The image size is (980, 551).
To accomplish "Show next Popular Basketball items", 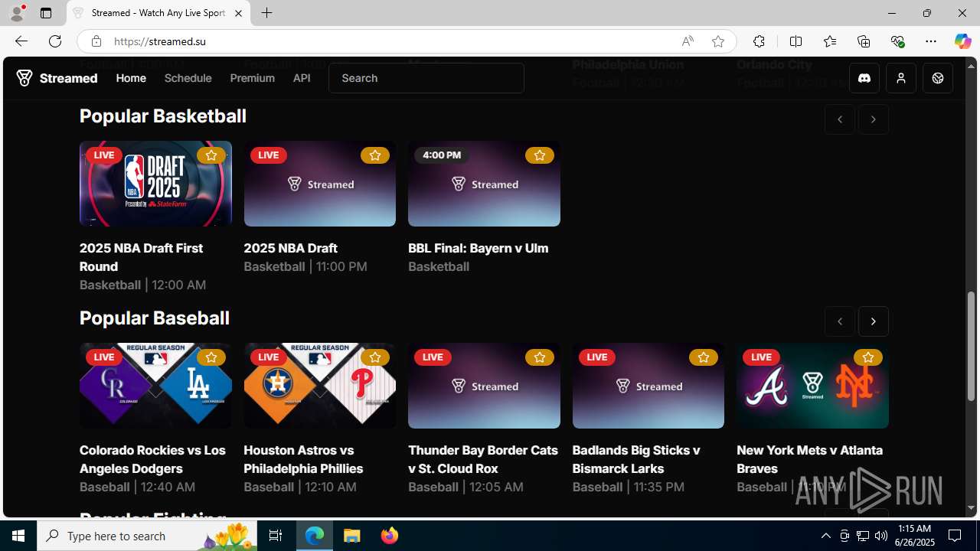I will 874,119.
